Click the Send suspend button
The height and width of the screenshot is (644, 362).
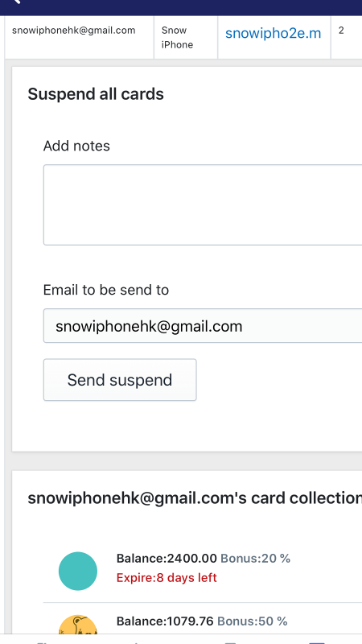[120, 379]
